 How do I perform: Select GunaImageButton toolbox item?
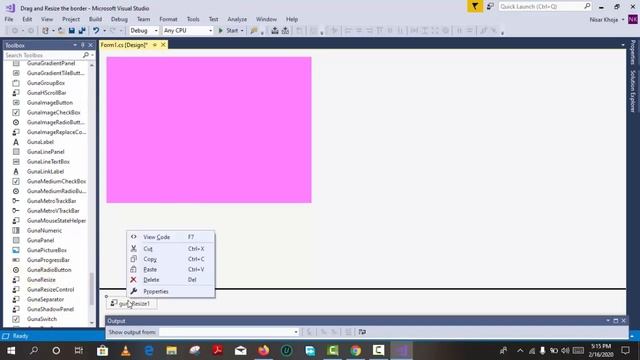tap(50, 102)
